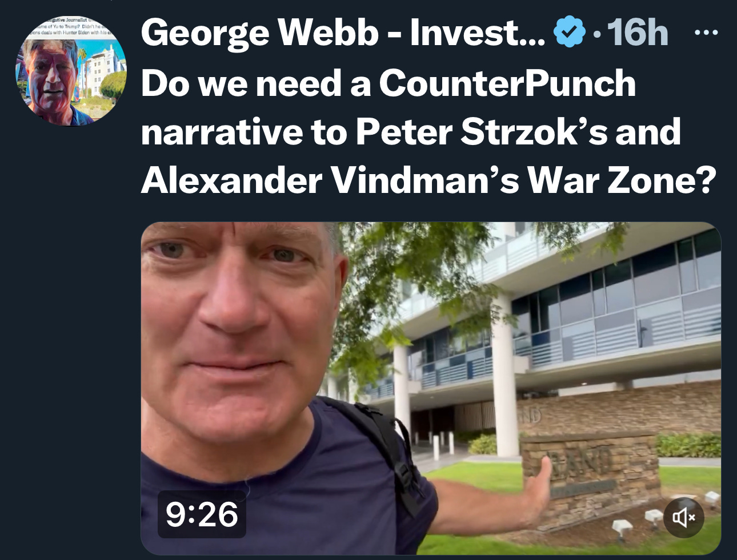Tap the 9:26 video duration badge

202,514
